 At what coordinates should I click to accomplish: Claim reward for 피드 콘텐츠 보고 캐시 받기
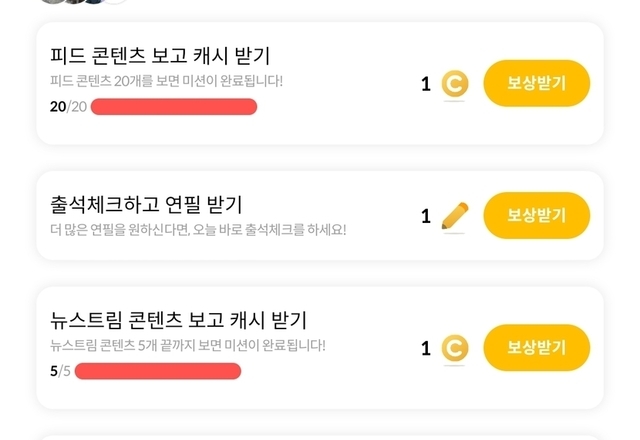tap(536, 83)
